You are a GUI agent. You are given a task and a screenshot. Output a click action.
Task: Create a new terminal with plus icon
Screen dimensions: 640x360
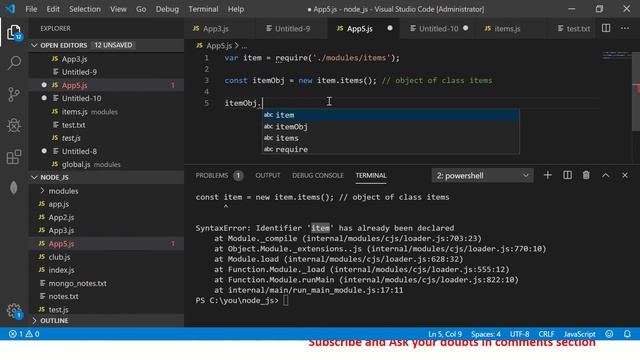click(x=548, y=175)
